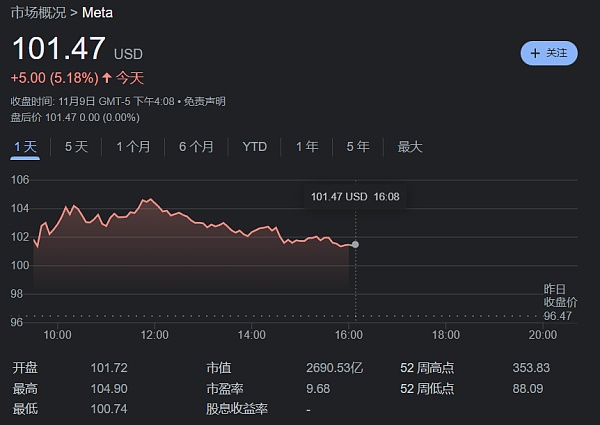Switch to the 5 年 range tab
This screenshot has height=425, width=600.
click(x=357, y=147)
